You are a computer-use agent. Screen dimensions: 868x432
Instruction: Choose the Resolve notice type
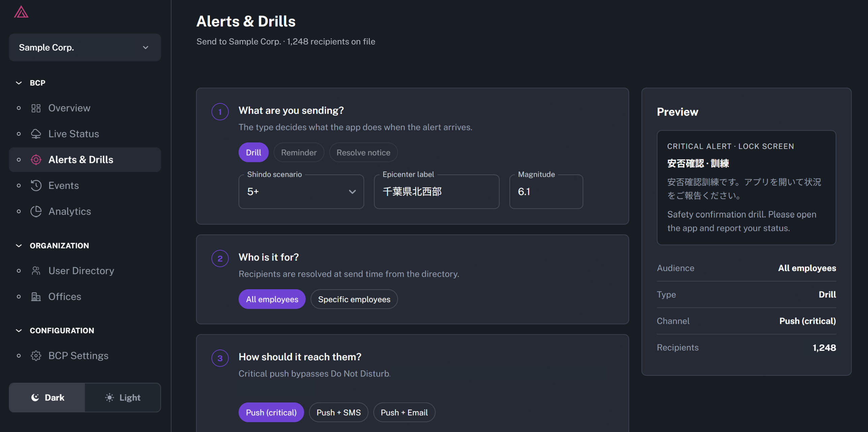363,153
